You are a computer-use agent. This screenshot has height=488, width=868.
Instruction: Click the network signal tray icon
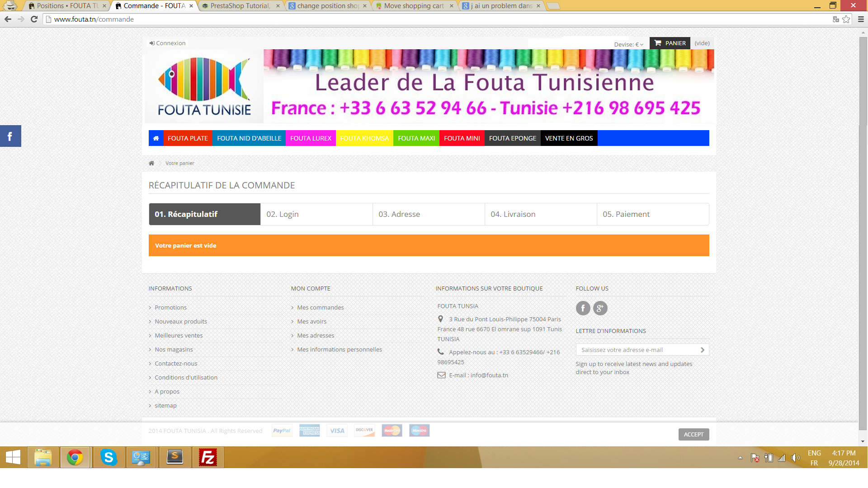point(782,458)
